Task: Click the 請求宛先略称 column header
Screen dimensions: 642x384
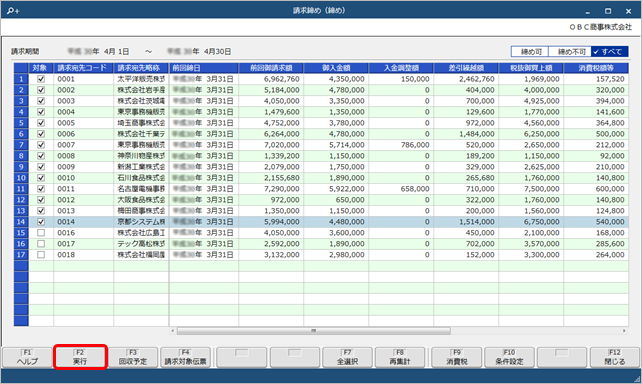Action: 141,68
